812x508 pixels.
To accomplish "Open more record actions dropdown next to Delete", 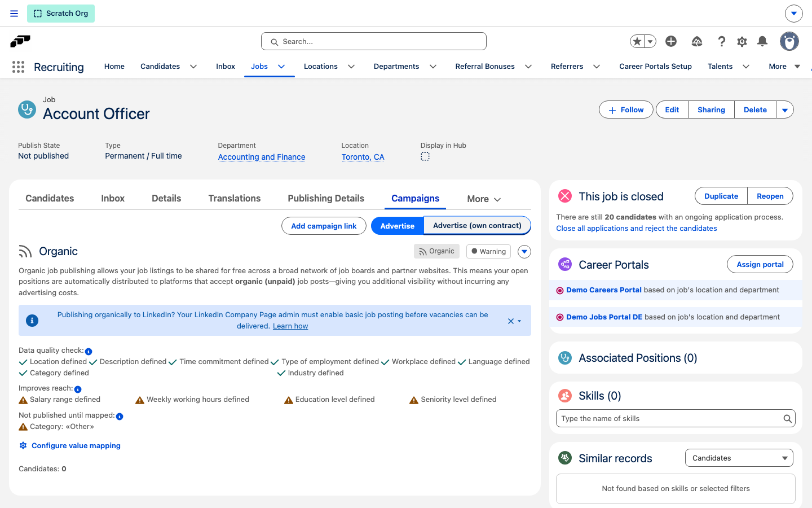I will coord(785,110).
